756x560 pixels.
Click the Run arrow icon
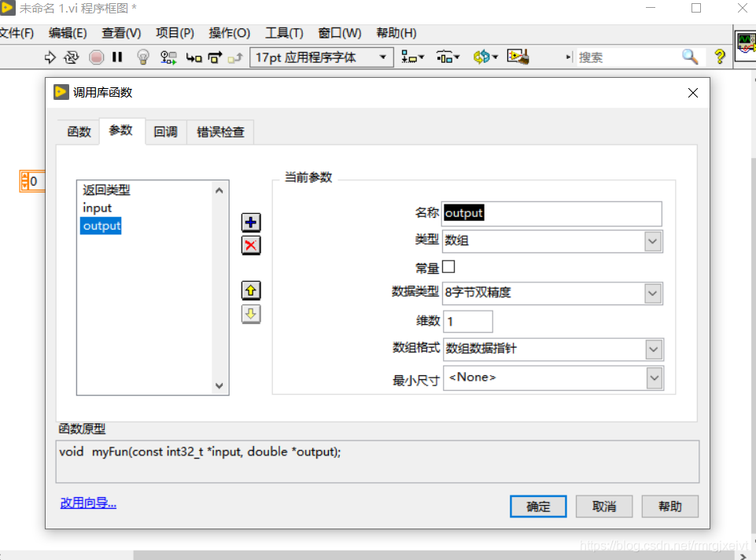click(x=50, y=57)
